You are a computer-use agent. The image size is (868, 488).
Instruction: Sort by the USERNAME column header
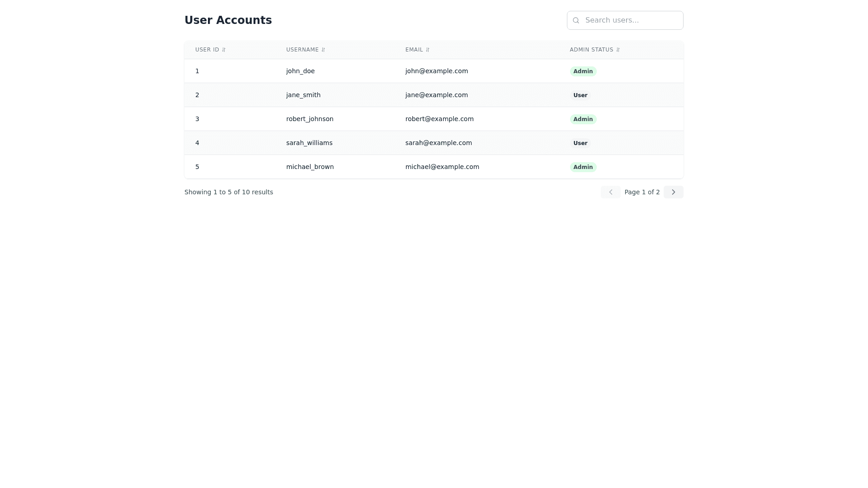(x=302, y=50)
